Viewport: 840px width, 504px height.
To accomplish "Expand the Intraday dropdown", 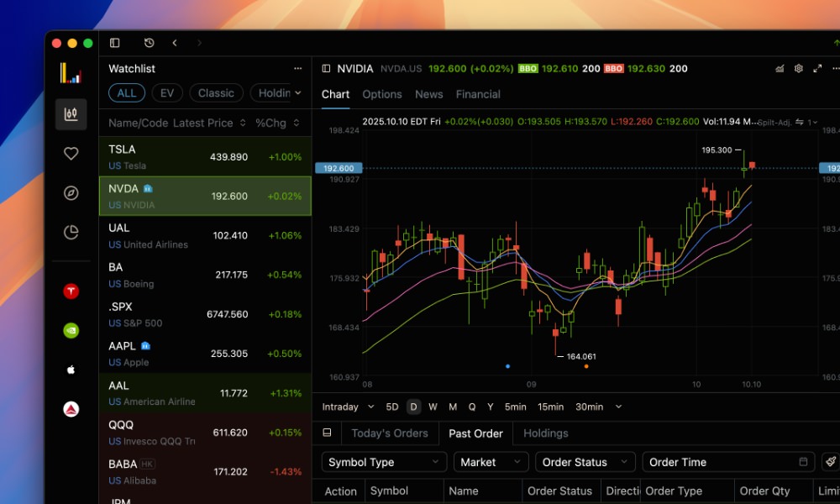I will (x=346, y=407).
